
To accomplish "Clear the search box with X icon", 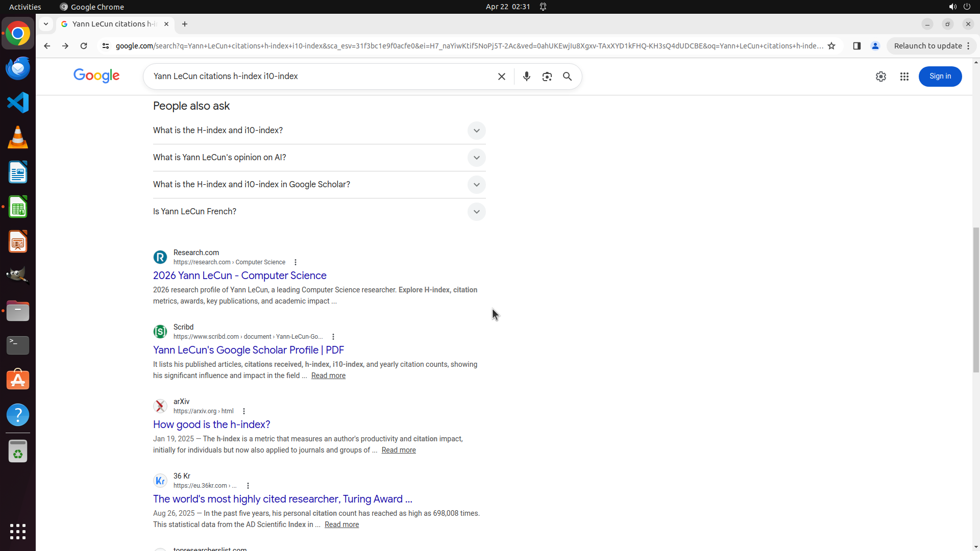I will click(x=501, y=77).
